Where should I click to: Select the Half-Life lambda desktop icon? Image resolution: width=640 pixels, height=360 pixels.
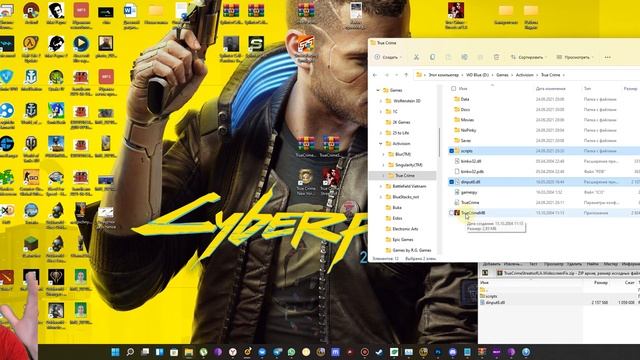(31, 43)
